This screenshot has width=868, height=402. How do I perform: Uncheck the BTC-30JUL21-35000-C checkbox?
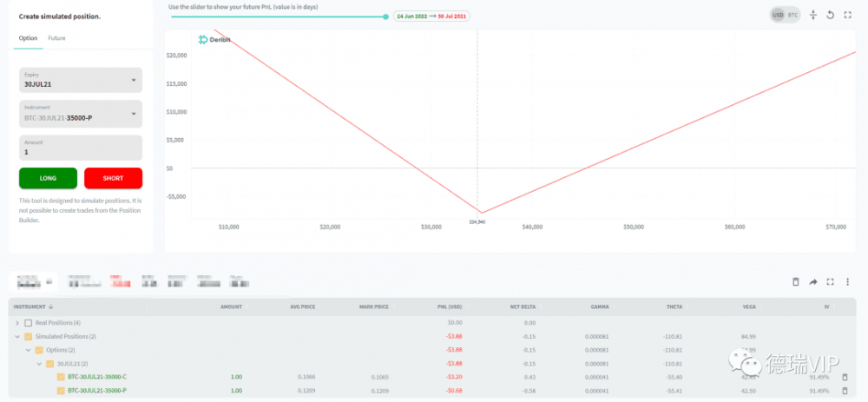60,378
